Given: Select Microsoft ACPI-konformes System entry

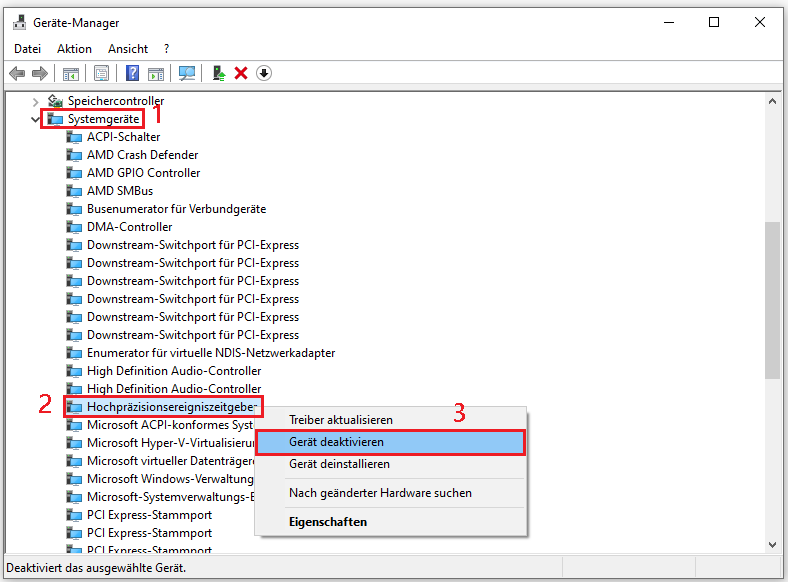Looking at the screenshot, I should (170, 425).
